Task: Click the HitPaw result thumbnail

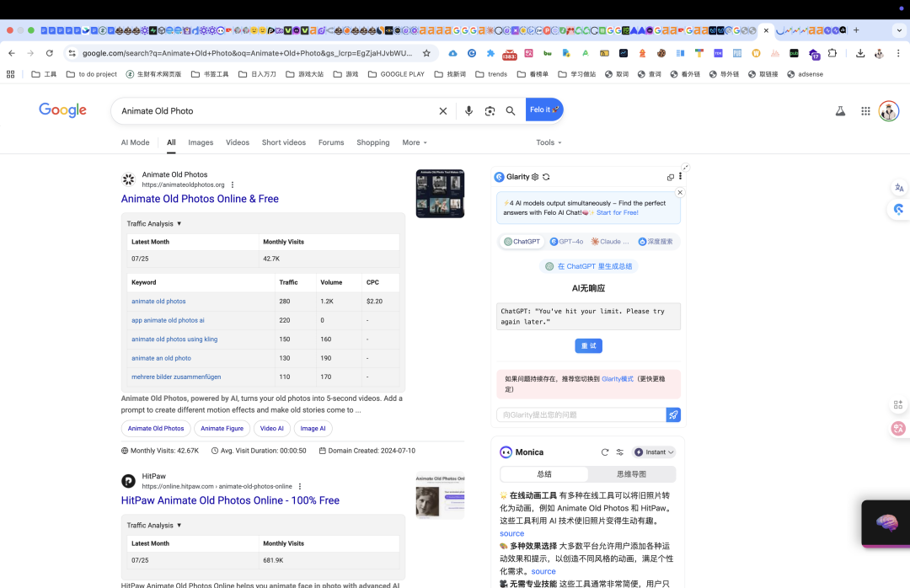Action: pos(440,495)
